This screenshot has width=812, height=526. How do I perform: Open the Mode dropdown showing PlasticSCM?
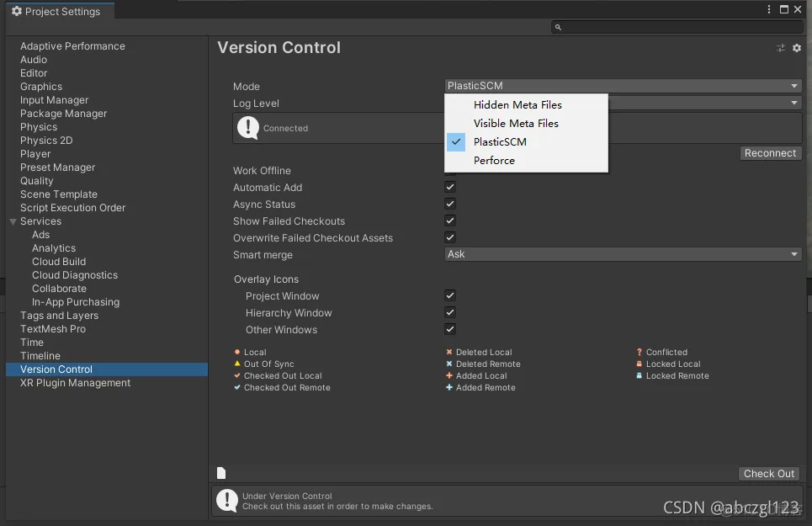pyautogui.click(x=623, y=86)
